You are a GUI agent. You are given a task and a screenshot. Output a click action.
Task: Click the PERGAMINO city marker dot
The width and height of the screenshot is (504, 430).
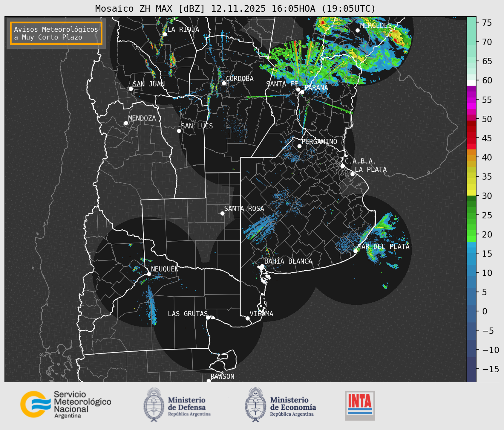299,146
